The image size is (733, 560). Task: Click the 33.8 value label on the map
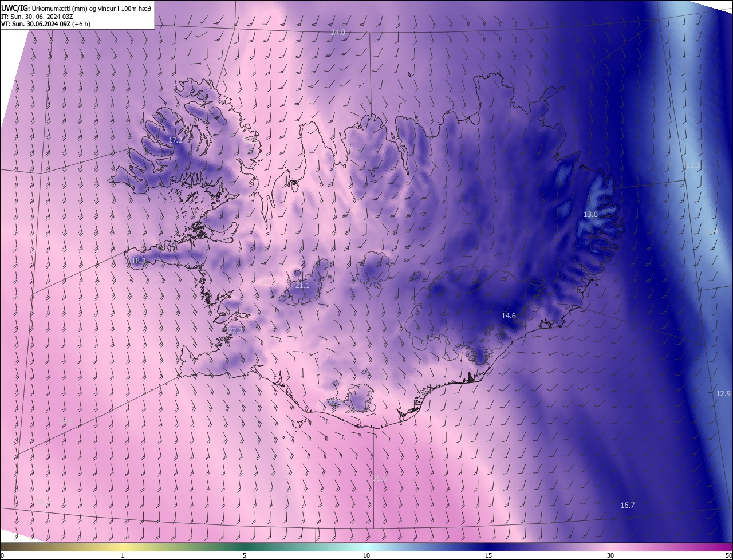click(x=66, y=421)
